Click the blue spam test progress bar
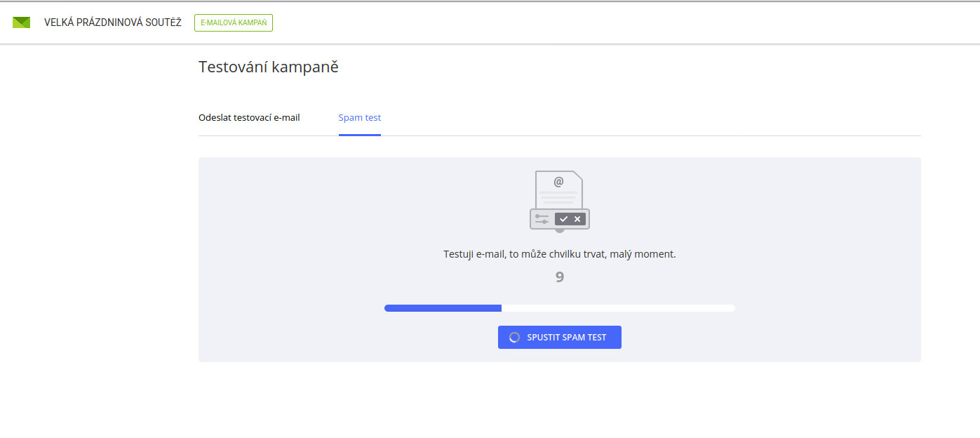Image resolution: width=980 pixels, height=438 pixels. coord(560,308)
